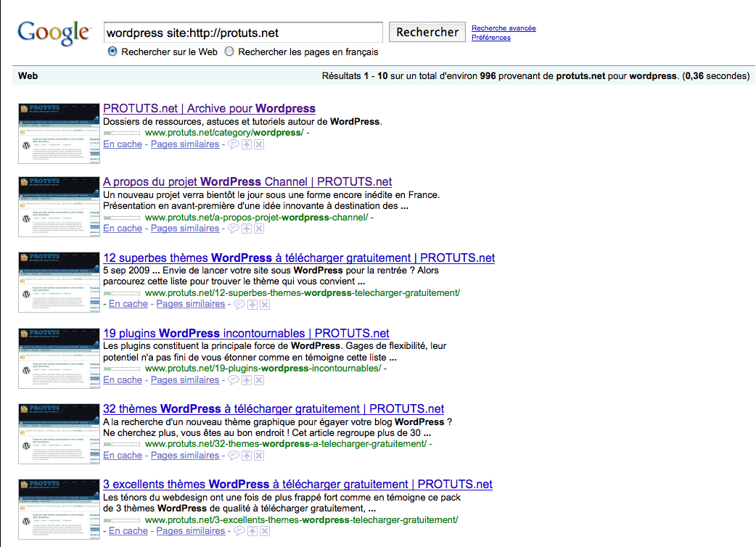Promote the WordPress Channel result with up-arrow icon
The width and height of the screenshot is (756, 547).
[247, 229]
